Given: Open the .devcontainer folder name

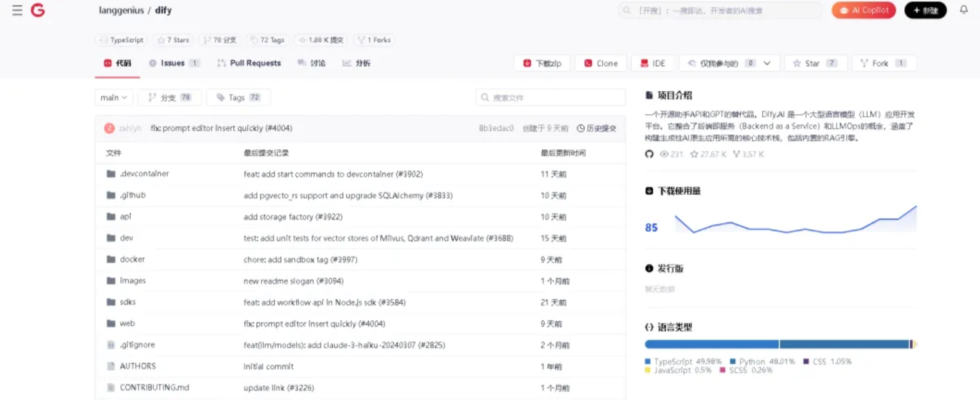Looking at the screenshot, I should [x=144, y=174].
